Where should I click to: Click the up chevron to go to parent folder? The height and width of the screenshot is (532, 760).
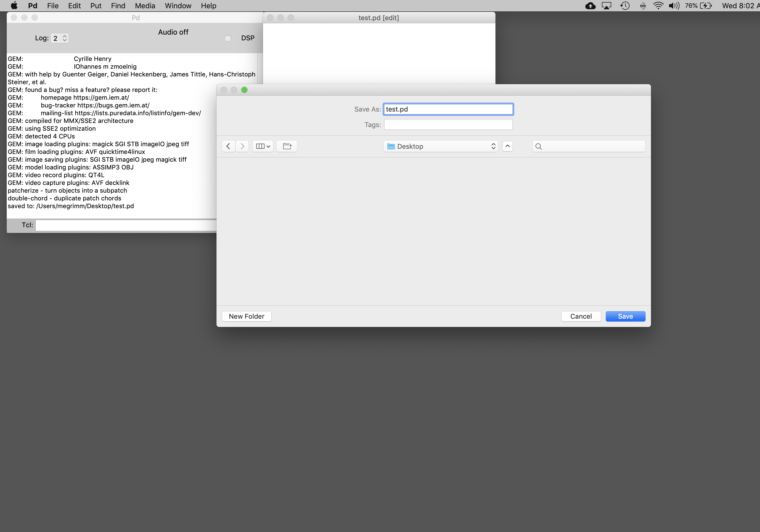[507, 146]
